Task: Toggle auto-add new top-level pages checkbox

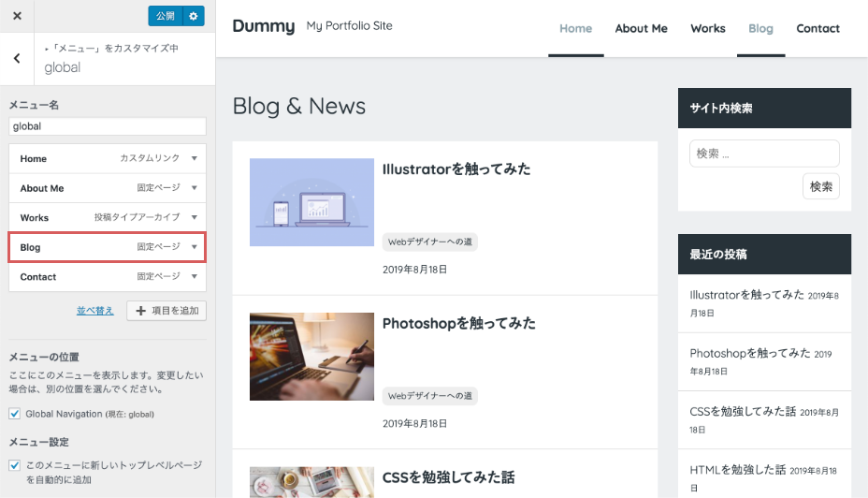Action: 14,465
